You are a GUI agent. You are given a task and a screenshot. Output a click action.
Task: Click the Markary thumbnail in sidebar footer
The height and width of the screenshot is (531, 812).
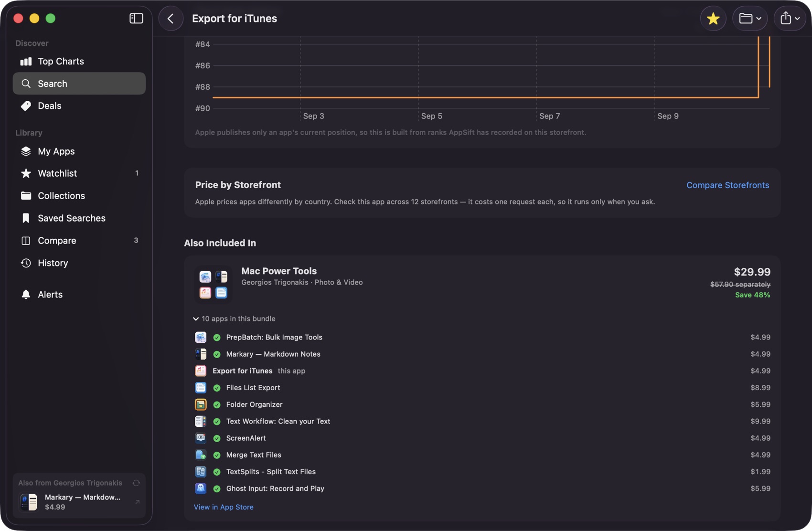[x=29, y=502]
